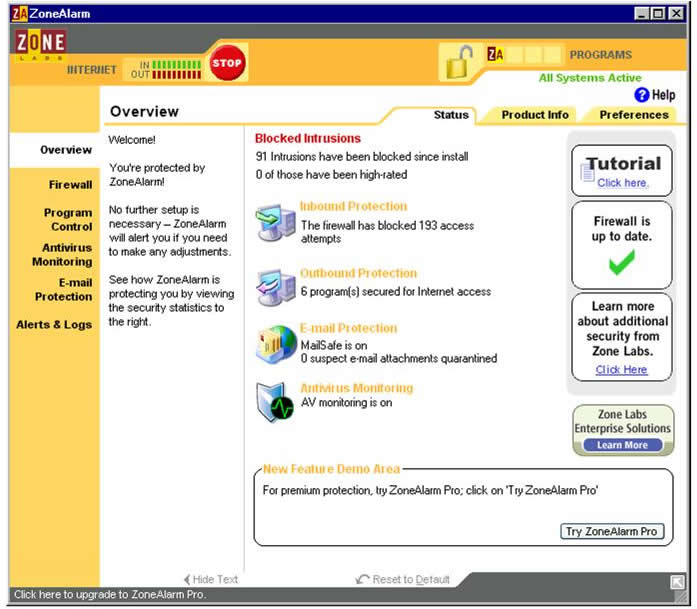
Task: Click the Enterprise Solutions Learn More button
Action: (622, 445)
